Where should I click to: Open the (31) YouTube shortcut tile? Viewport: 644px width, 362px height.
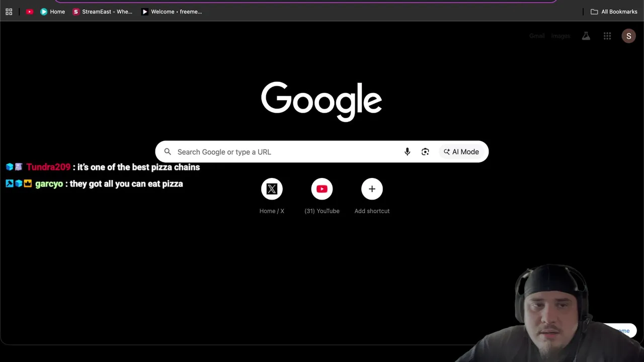point(322,197)
